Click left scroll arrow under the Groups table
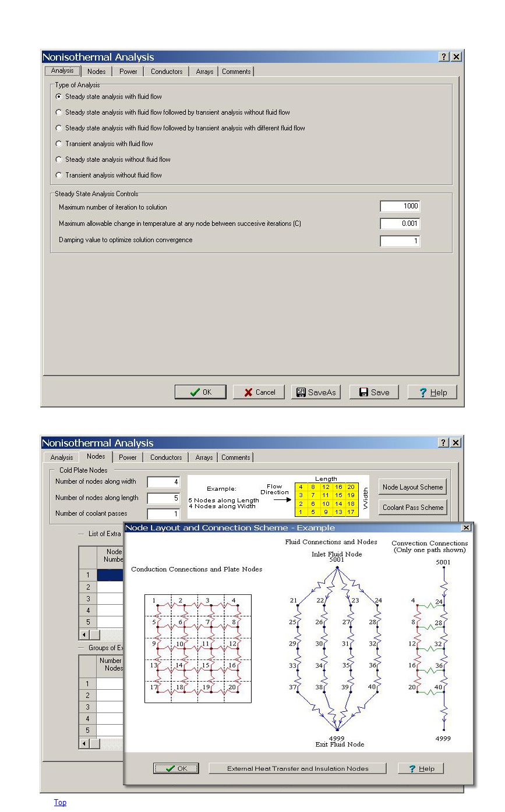Image resolution: width=505 pixels, height=812 pixels. 84,743
